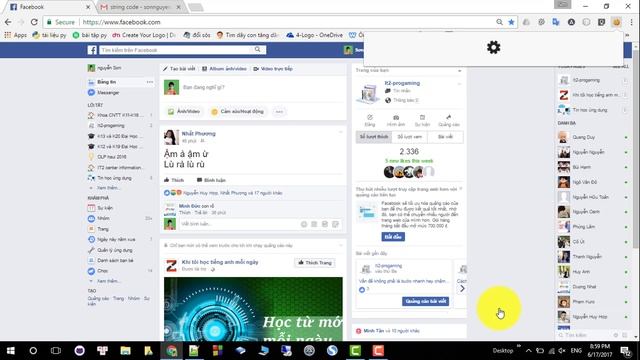
Task: Open chat settings gear in chat sidebar
Action: (x=616, y=335)
